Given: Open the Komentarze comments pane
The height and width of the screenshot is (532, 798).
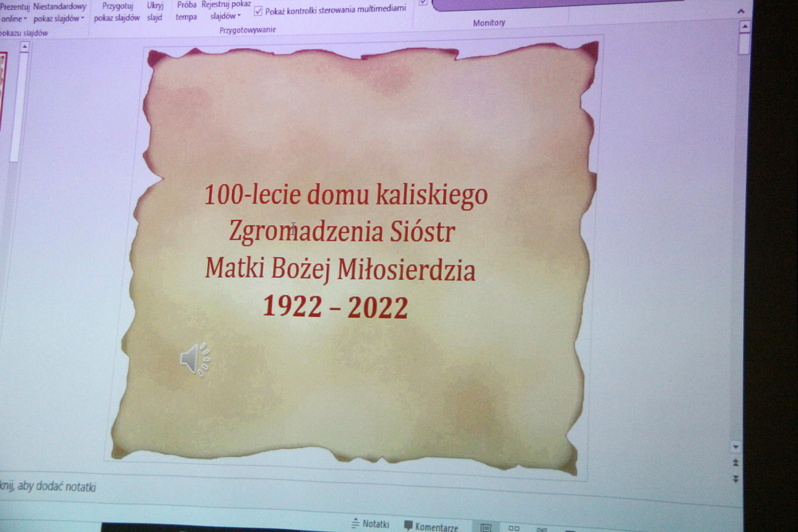Looking at the screenshot, I should [x=431, y=526].
